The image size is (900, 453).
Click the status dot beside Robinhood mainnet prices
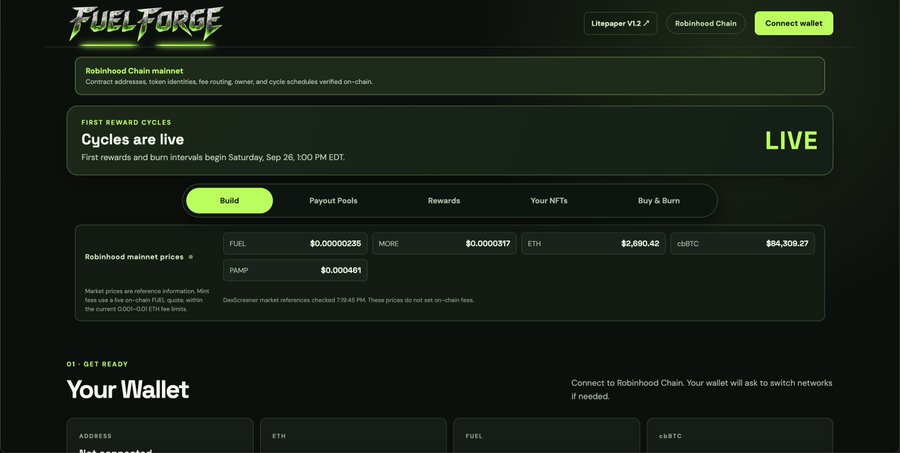coord(191,257)
